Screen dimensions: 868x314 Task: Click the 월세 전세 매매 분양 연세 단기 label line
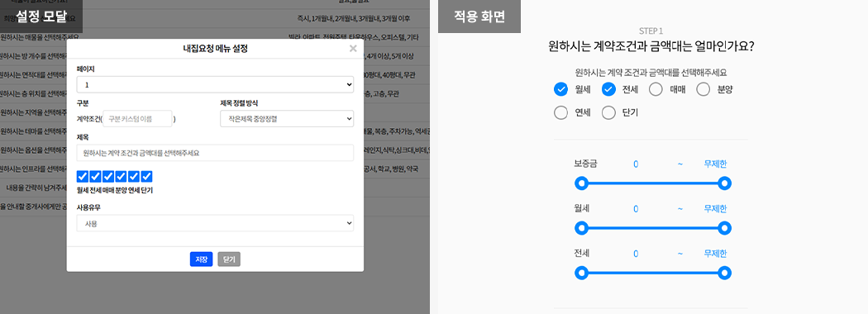click(115, 191)
